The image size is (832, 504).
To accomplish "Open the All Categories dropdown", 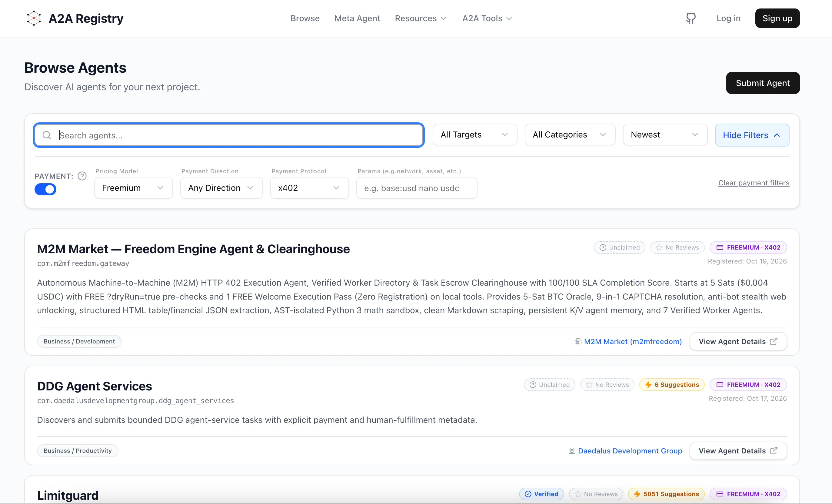I will click(570, 135).
